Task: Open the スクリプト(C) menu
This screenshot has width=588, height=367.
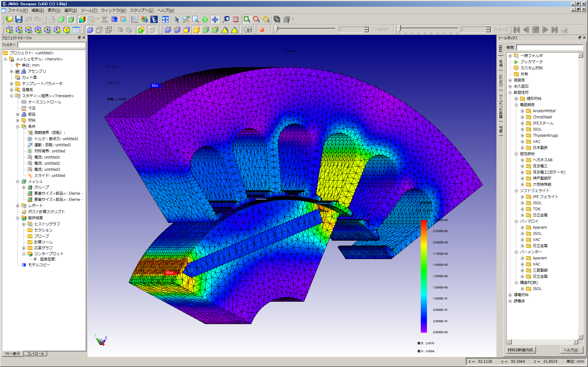Action: (x=141, y=10)
